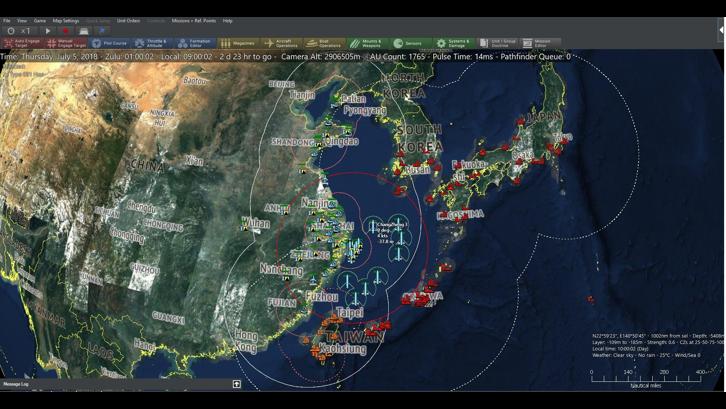
Task: Open Throttle & Altitude settings
Action: 153,44
